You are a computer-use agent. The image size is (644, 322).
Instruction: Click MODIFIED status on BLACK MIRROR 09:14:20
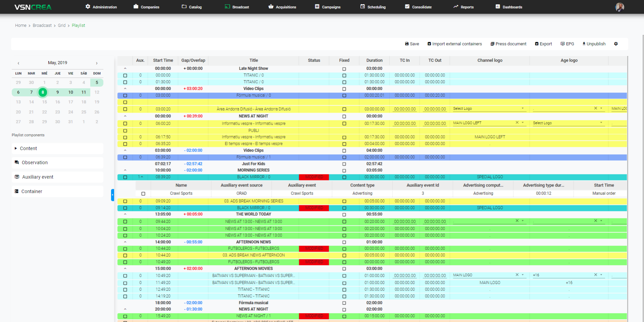(314, 208)
